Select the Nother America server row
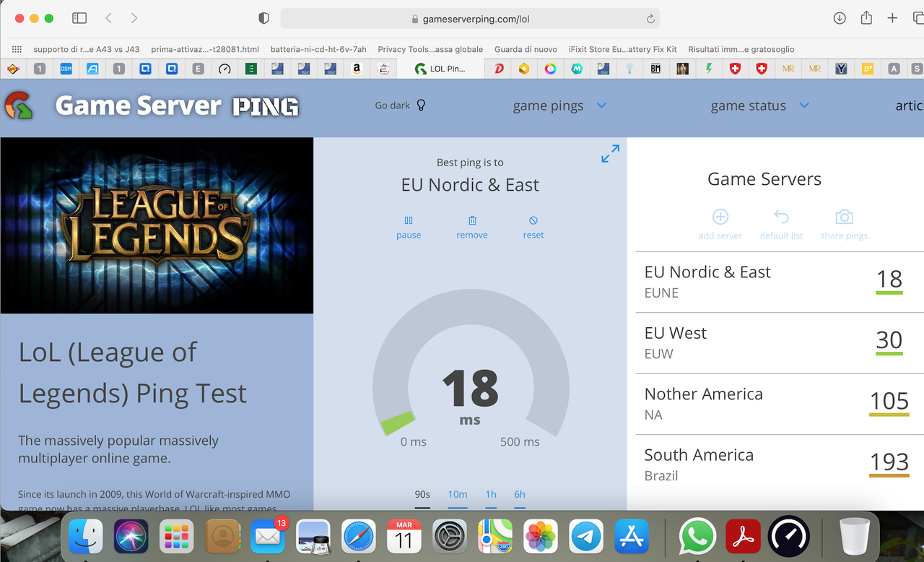The height and width of the screenshot is (562, 924). click(780, 404)
